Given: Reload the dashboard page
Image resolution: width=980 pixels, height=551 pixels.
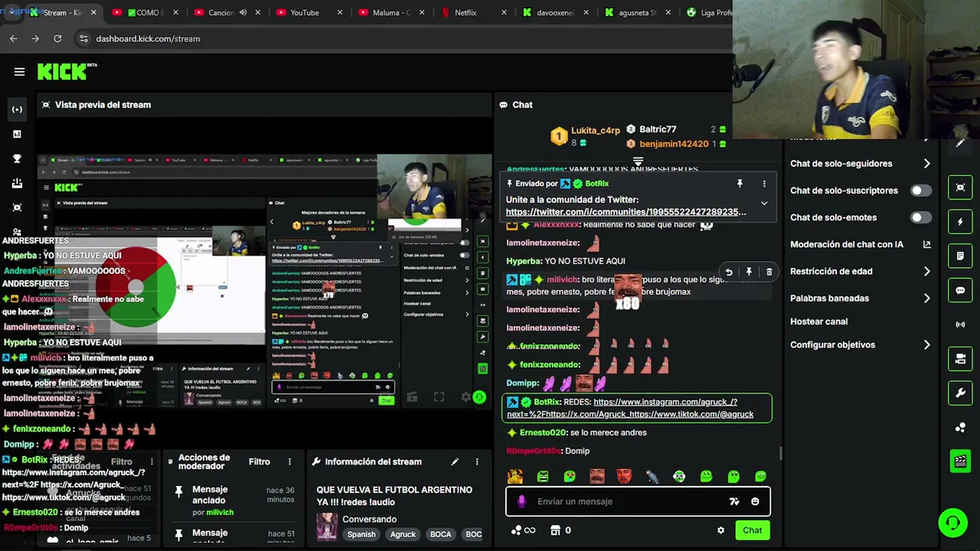Looking at the screenshot, I should [57, 38].
